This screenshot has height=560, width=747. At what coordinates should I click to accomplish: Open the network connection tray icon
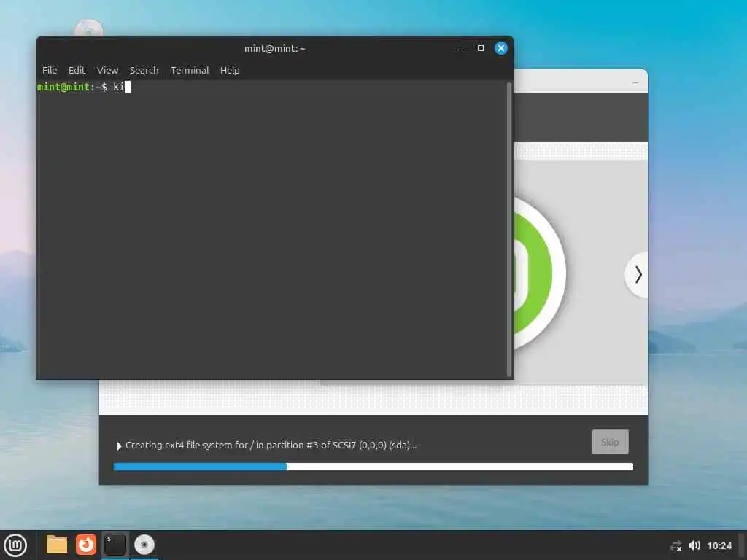click(x=676, y=545)
